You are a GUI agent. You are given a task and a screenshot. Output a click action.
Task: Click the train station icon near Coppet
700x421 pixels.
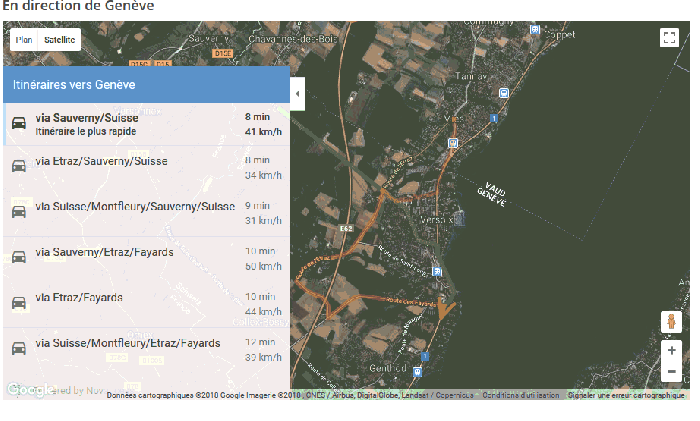pos(535,29)
